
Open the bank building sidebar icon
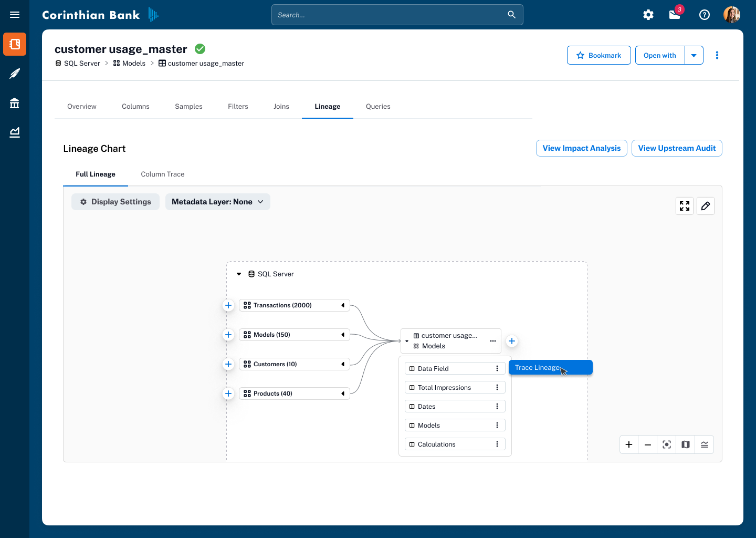tap(15, 103)
